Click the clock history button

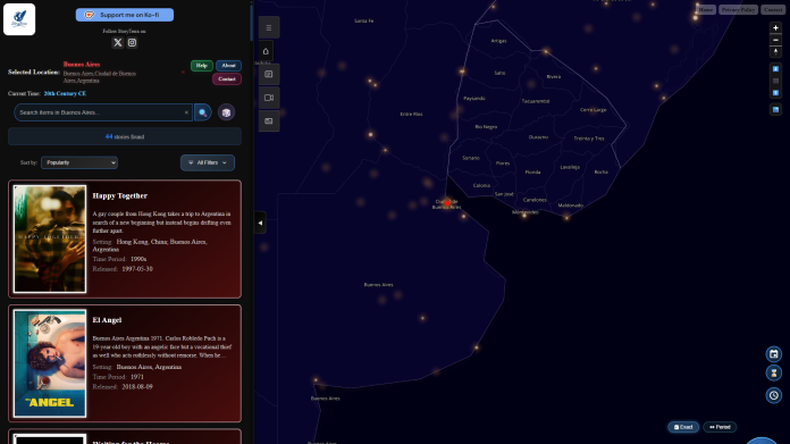(x=774, y=395)
